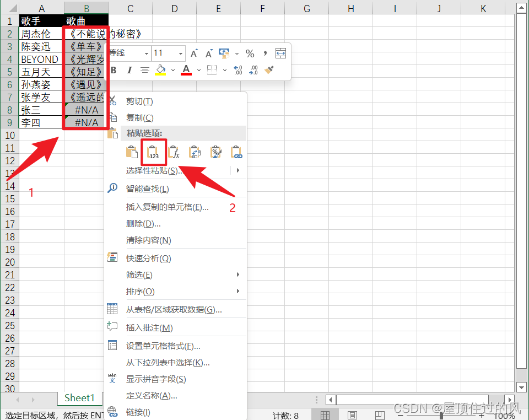Image resolution: width=529 pixels, height=420 pixels.
Task: Expand the 选择性粘贴 submenu arrow
Action: (x=238, y=170)
